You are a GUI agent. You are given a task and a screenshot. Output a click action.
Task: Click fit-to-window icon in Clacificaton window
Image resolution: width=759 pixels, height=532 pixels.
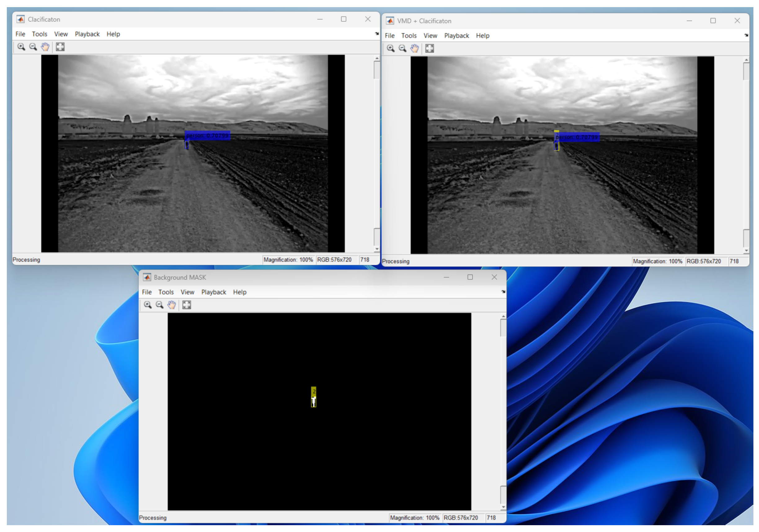(x=60, y=47)
